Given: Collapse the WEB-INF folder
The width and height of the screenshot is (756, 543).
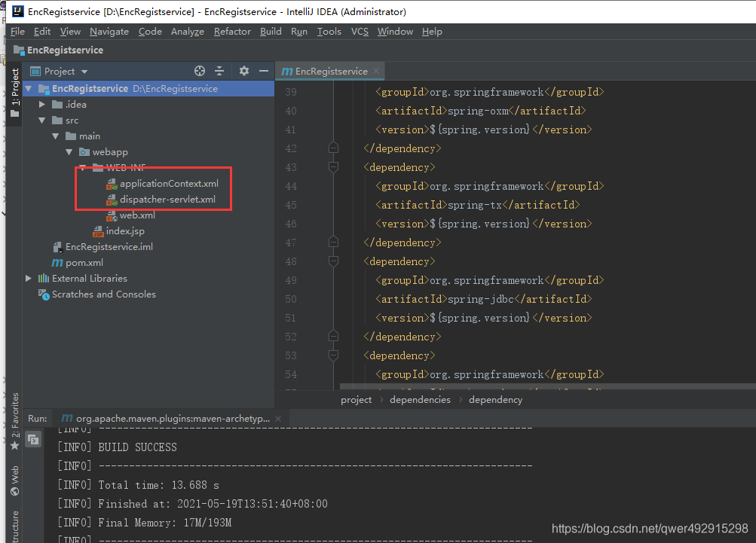Looking at the screenshot, I should click(82, 168).
